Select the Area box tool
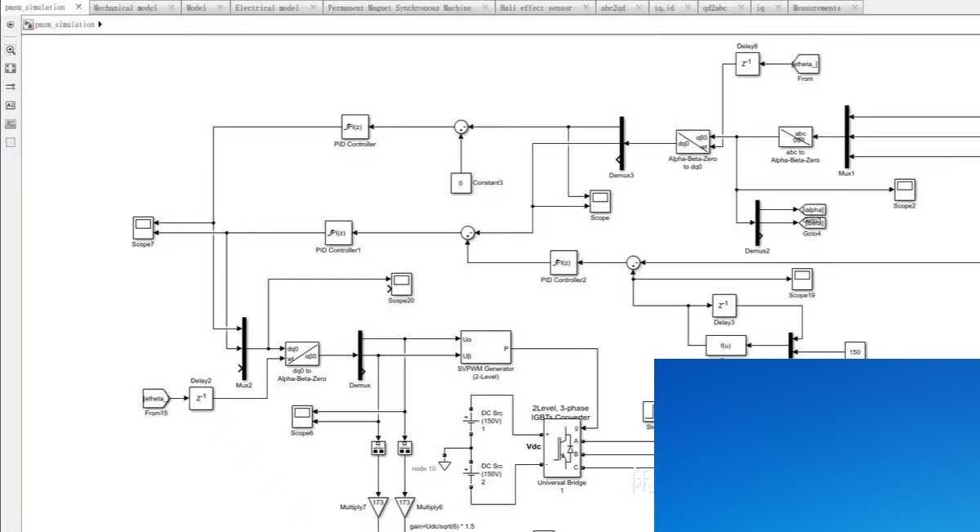980x532 pixels. pyautogui.click(x=11, y=142)
